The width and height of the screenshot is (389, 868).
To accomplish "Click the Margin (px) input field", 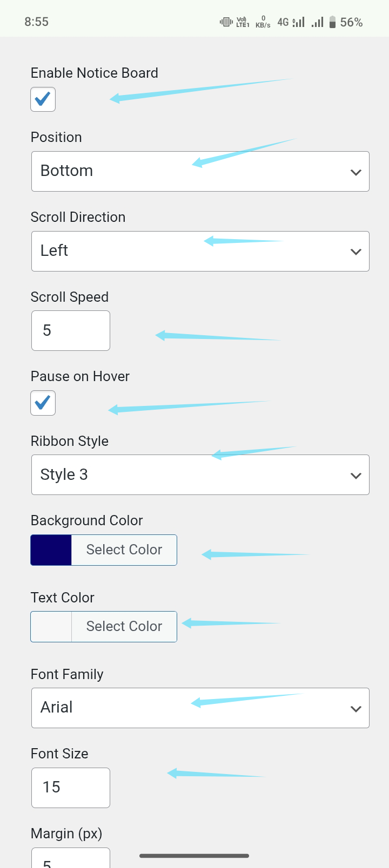I will click(71, 859).
